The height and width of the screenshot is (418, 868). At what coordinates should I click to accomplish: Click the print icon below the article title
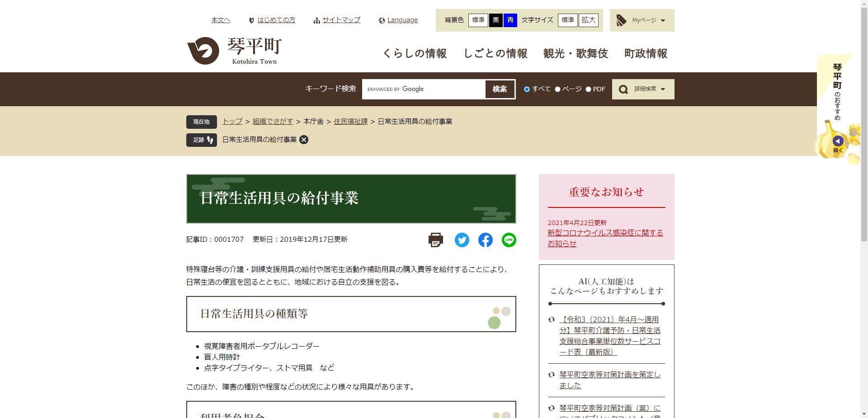pos(435,240)
